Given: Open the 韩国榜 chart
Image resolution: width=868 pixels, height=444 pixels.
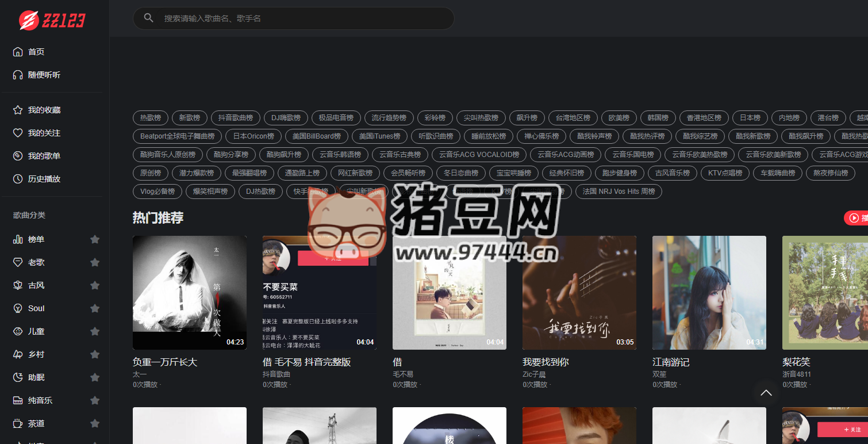Looking at the screenshot, I should tap(658, 118).
